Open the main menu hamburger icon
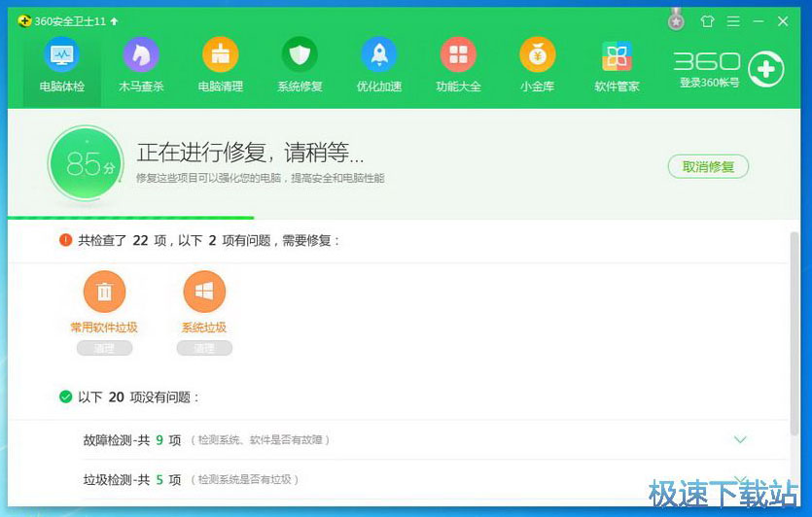812x517 pixels. tap(733, 21)
